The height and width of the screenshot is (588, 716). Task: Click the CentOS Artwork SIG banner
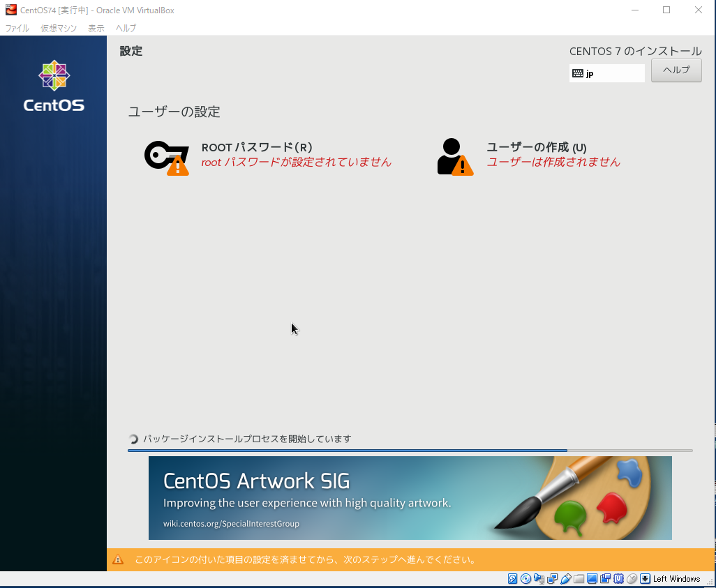click(410, 497)
